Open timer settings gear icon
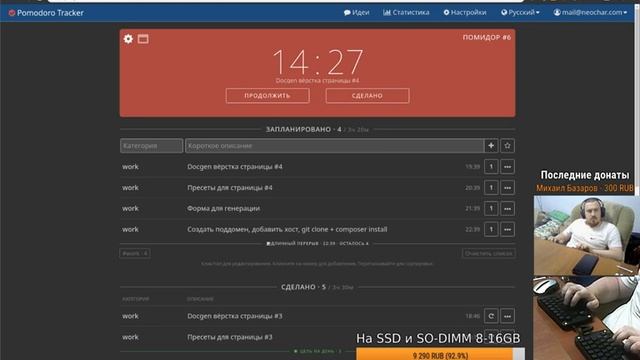 128,39
